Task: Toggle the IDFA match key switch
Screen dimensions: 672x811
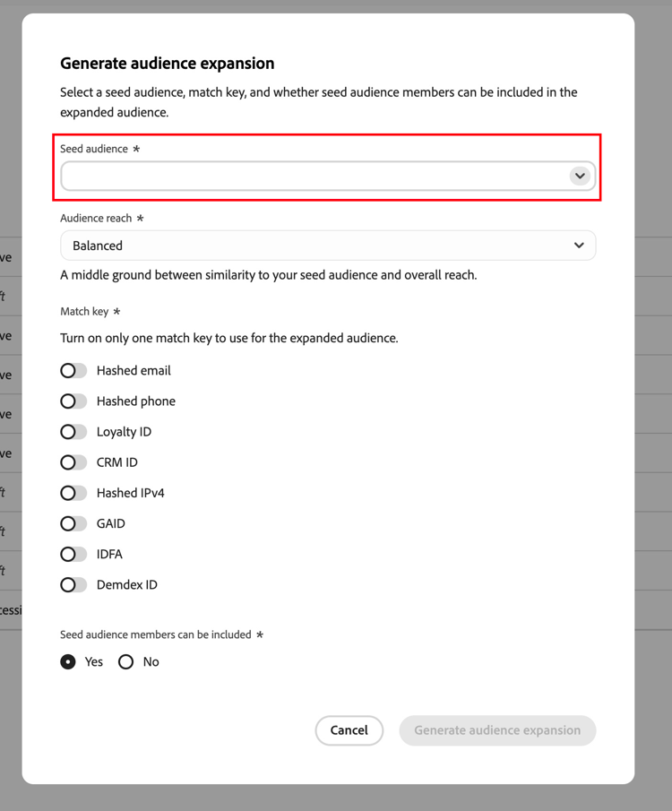Action: [73, 554]
